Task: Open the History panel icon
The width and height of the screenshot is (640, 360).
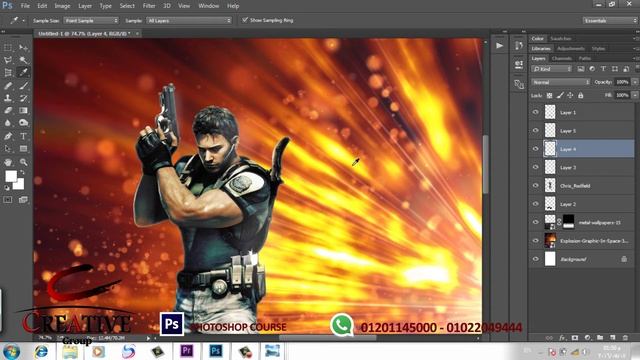Action: [519, 46]
